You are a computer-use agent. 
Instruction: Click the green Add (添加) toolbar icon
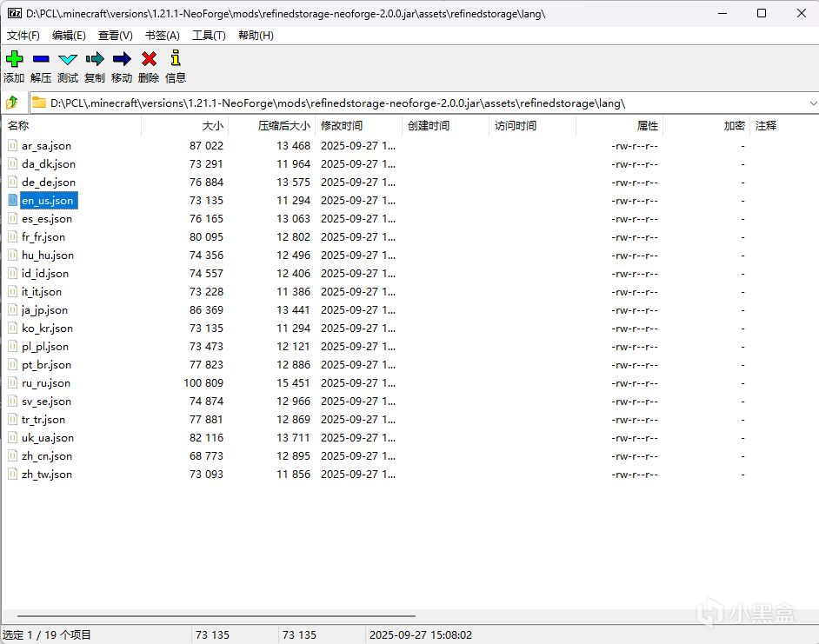pyautogui.click(x=14, y=58)
